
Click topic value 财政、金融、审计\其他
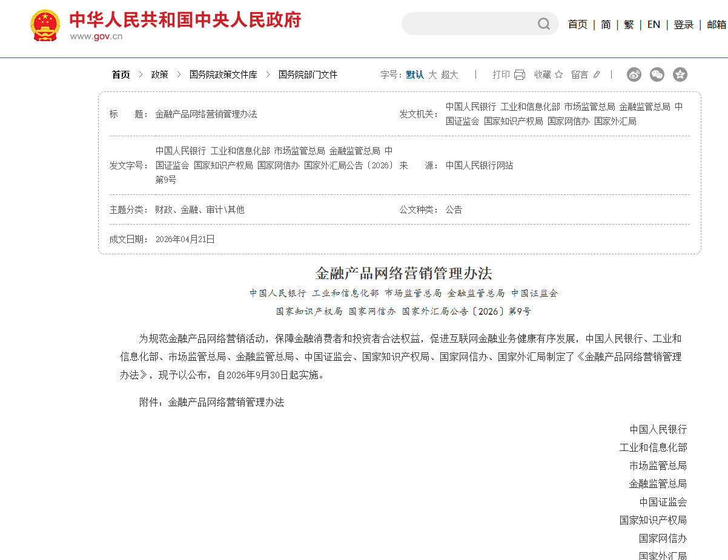click(199, 209)
